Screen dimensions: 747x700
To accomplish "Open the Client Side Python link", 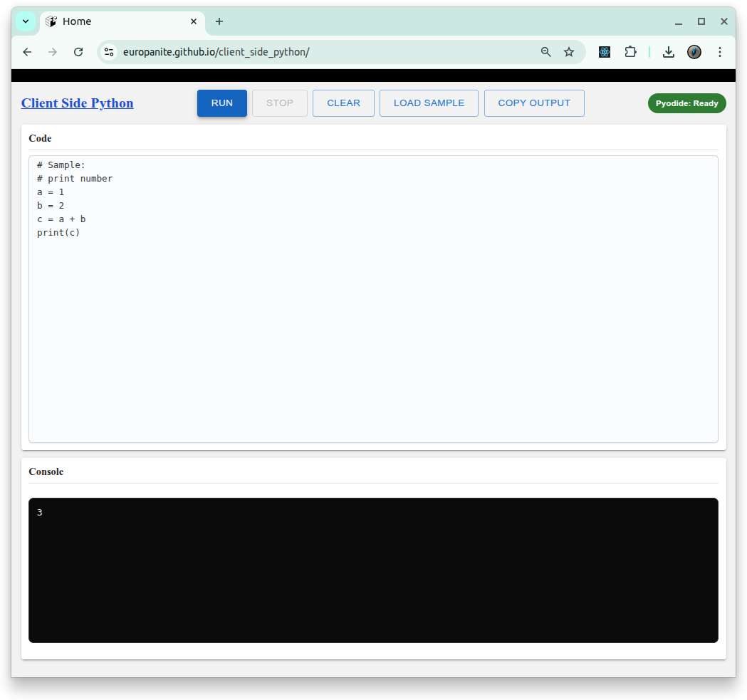I will coord(77,103).
